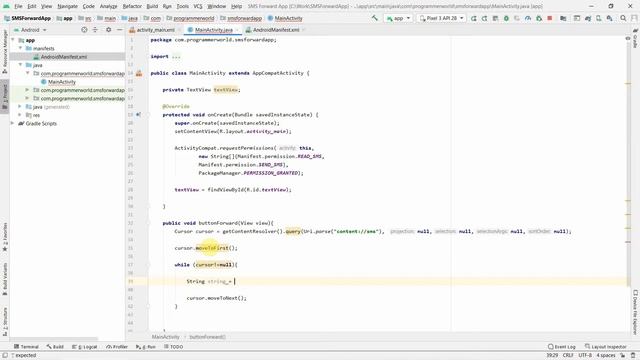Toggle the Resource Manager side panel
Image resolution: width=640 pixels, height=360 pixels.
tap(5, 51)
